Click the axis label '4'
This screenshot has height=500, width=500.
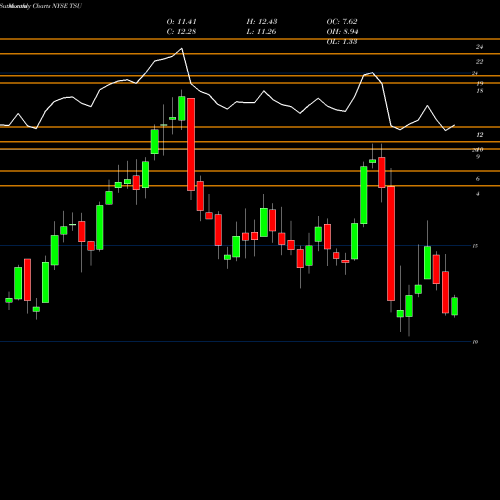coord(478,194)
